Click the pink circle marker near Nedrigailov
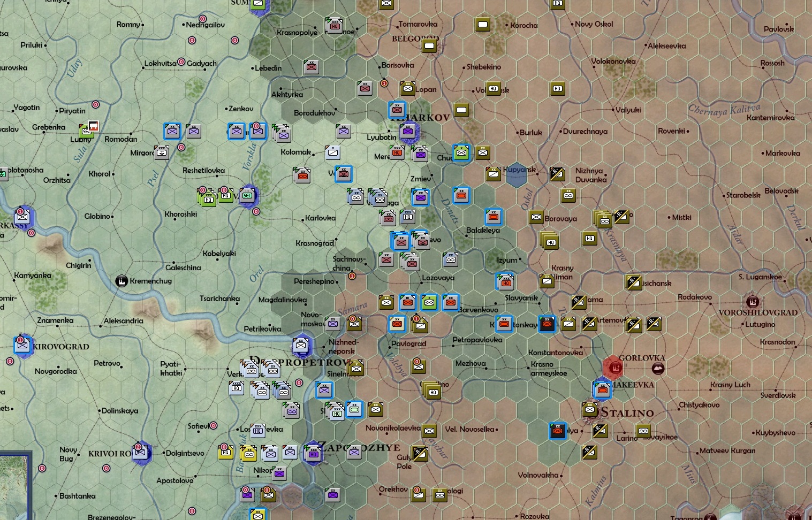812x520 pixels. tap(202, 19)
